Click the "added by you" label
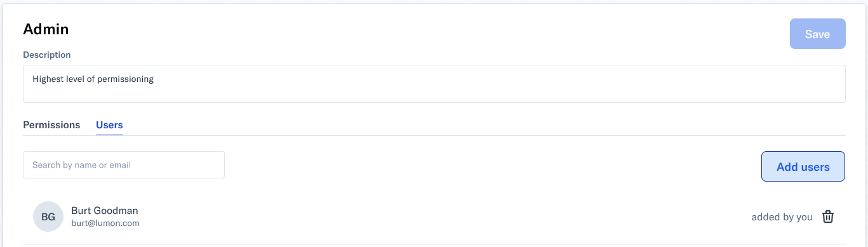868x247 pixels. [x=782, y=217]
